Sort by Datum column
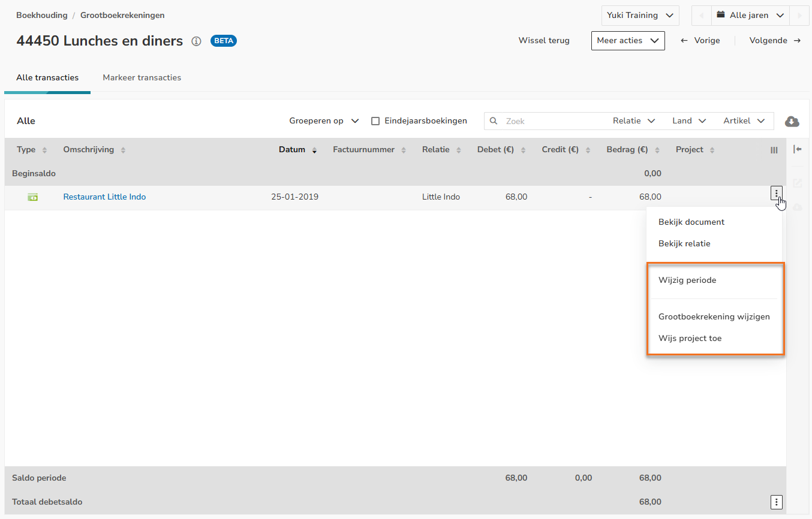The width and height of the screenshot is (812, 519). [298, 150]
